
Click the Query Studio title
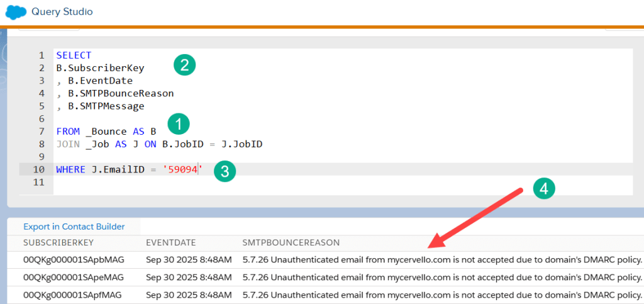(62, 12)
